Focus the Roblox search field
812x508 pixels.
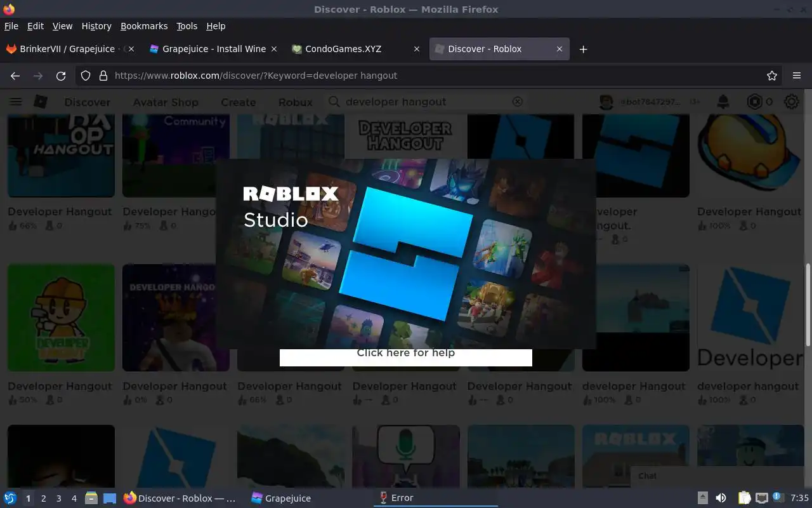point(425,102)
